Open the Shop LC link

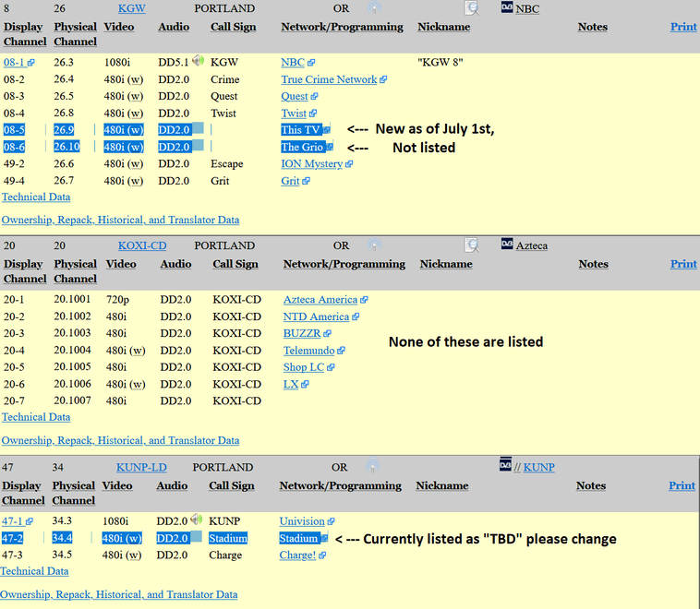(304, 367)
